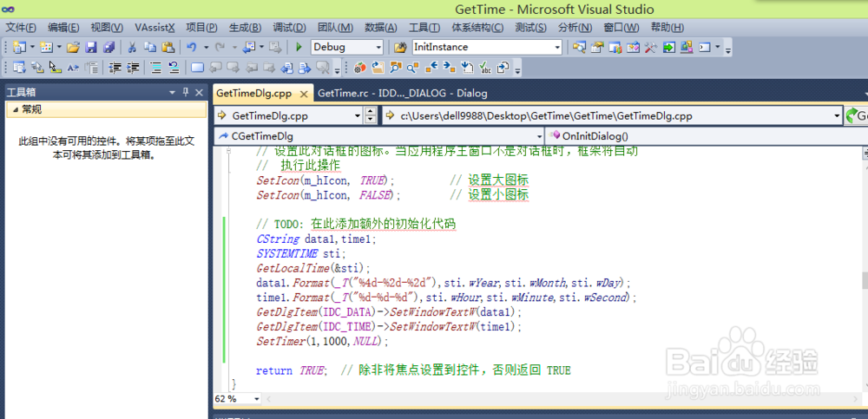Click the Add New Item toolbar icon

pos(47,47)
